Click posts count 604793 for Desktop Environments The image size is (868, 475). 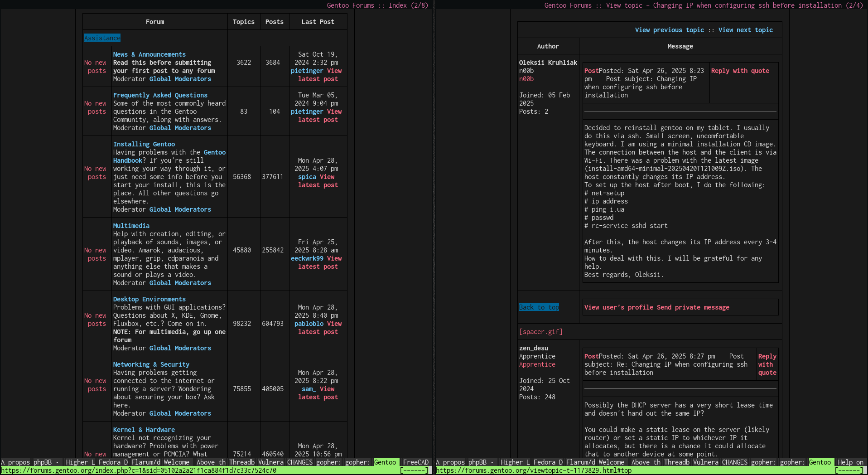pos(272,324)
